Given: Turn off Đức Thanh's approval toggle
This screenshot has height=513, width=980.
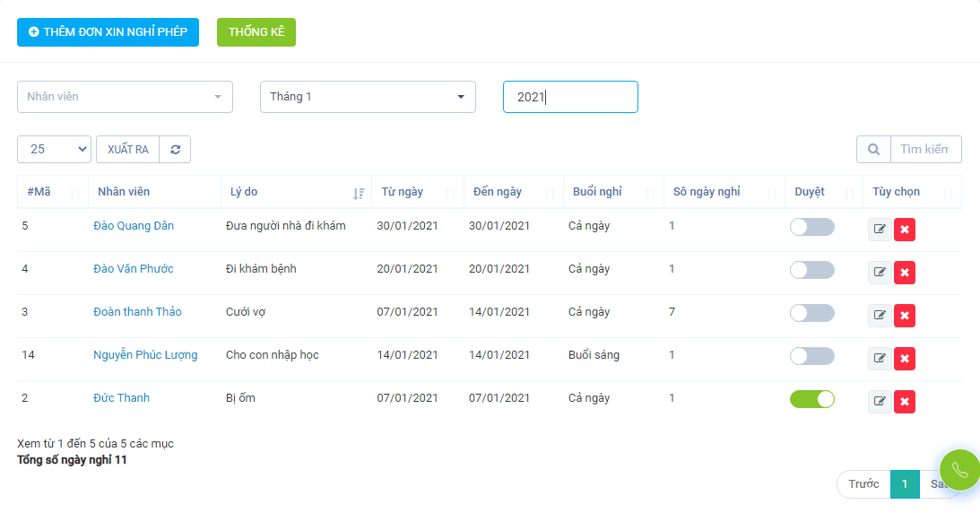Looking at the screenshot, I should [811, 399].
